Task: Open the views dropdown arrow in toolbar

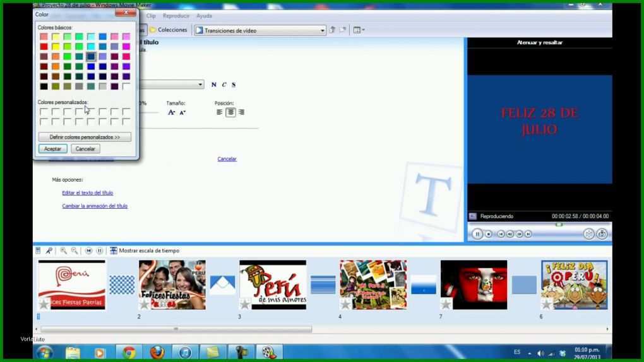Action: click(x=363, y=30)
